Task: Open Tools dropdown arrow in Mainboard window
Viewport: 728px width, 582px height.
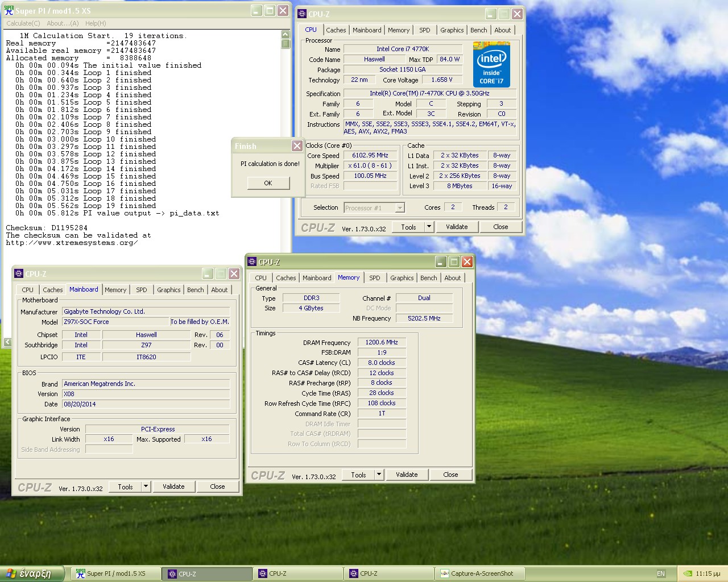Action: 146,487
